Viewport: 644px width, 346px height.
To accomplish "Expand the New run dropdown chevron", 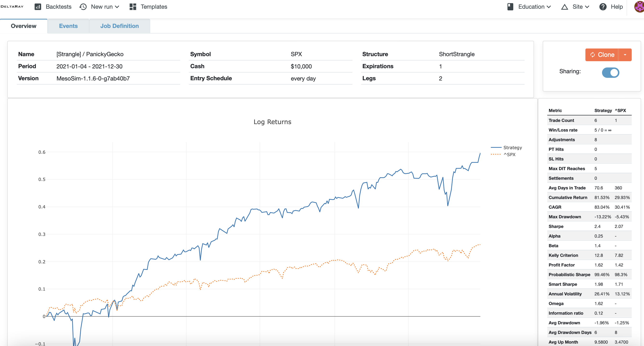I will coord(117,7).
